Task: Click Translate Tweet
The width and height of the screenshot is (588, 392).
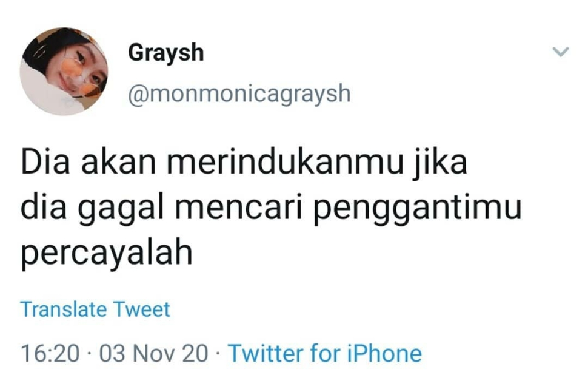Action: click(95, 309)
